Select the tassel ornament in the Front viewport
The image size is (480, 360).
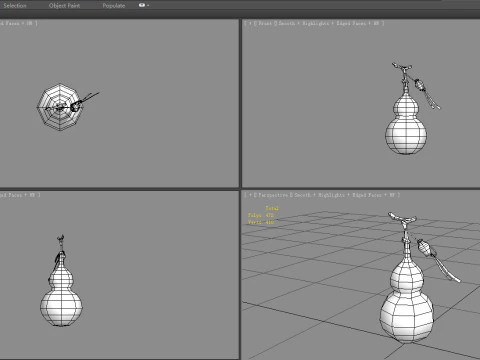coord(426,93)
